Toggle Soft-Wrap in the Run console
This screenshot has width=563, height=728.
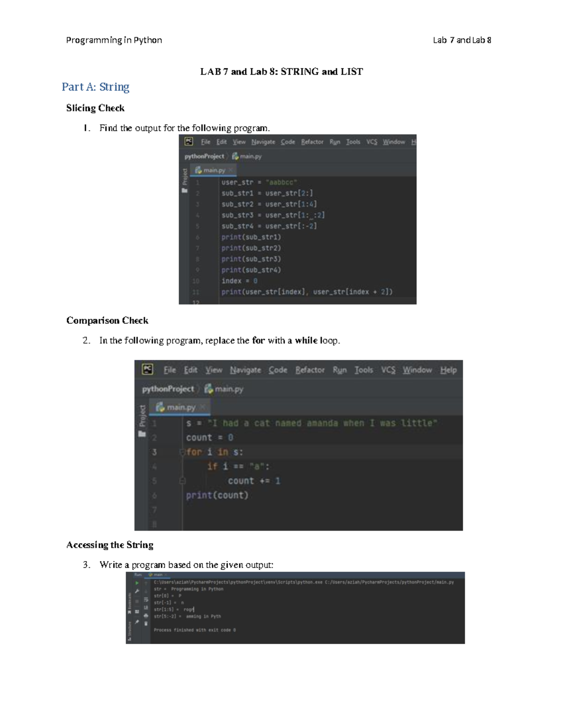coord(146,599)
